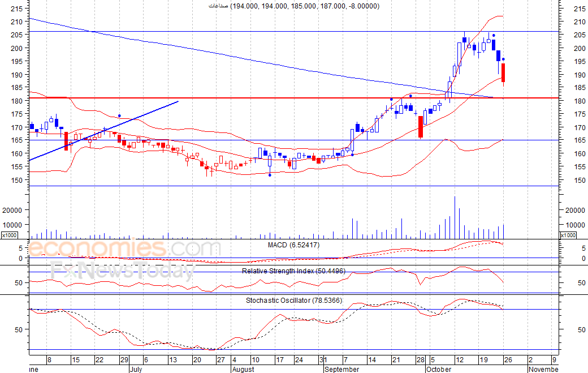Open the economies.com watermark
This screenshot has height=373, width=588.
pyautogui.click(x=124, y=248)
